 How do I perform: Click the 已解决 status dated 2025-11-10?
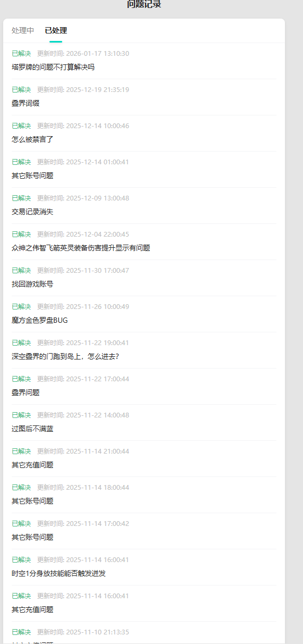pyautogui.click(x=21, y=632)
